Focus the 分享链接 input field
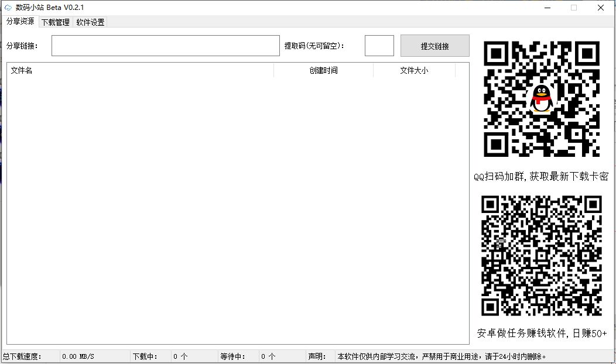 click(165, 46)
